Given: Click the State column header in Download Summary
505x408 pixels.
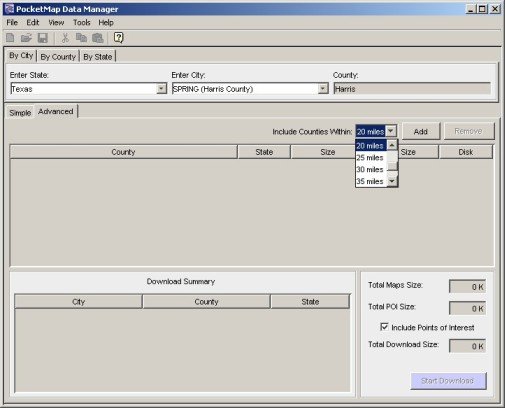Looking at the screenshot, I should [x=310, y=301].
